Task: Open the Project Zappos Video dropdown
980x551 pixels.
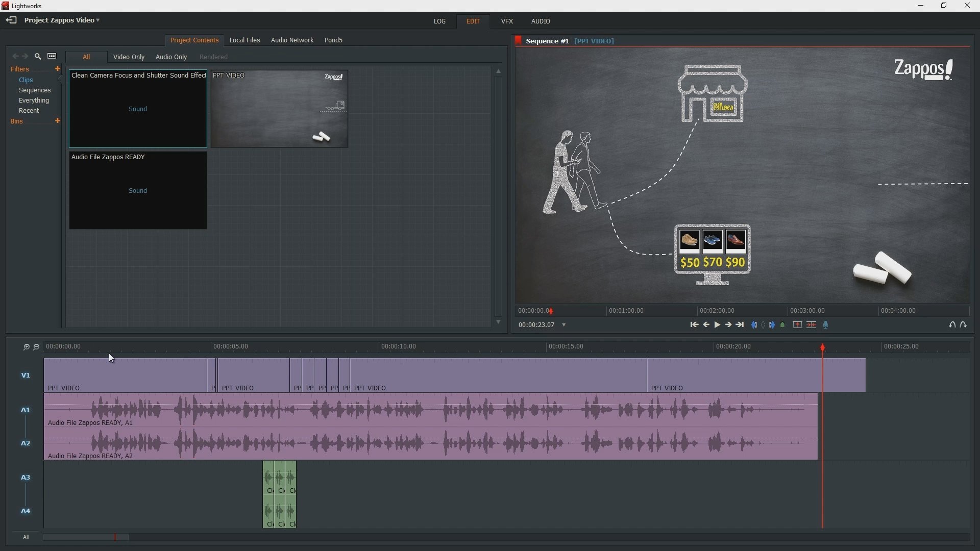Action: click(x=63, y=20)
